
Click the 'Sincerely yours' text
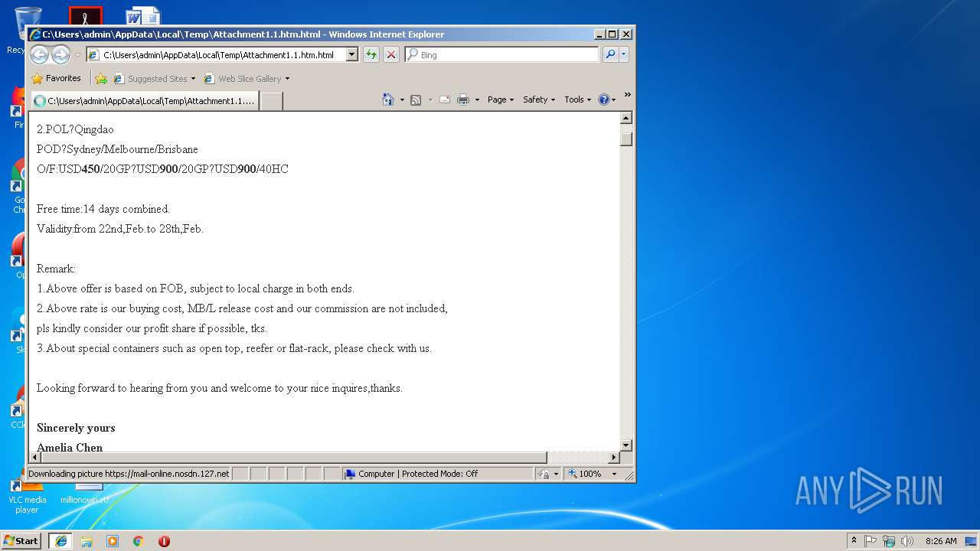click(76, 428)
